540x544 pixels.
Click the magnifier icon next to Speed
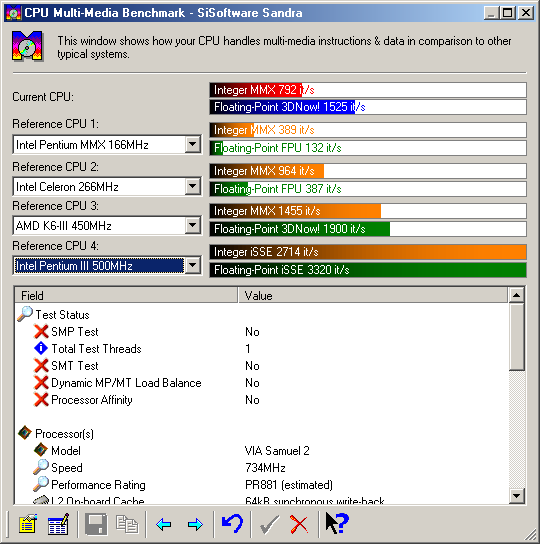(41, 467)
